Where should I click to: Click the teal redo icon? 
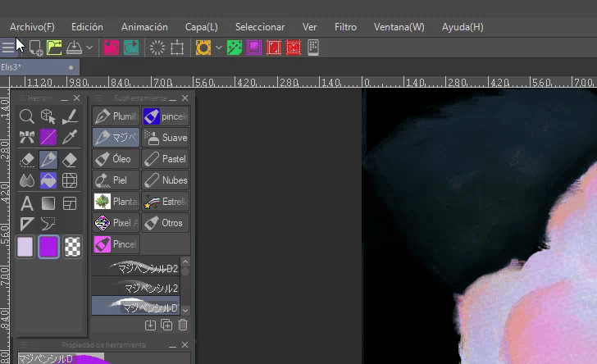pos(131,48)
